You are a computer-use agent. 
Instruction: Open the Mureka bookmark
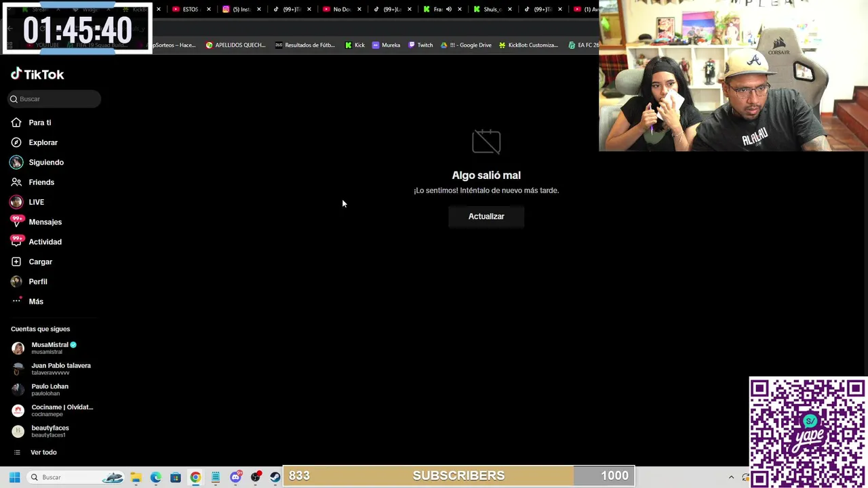[386, 45]
